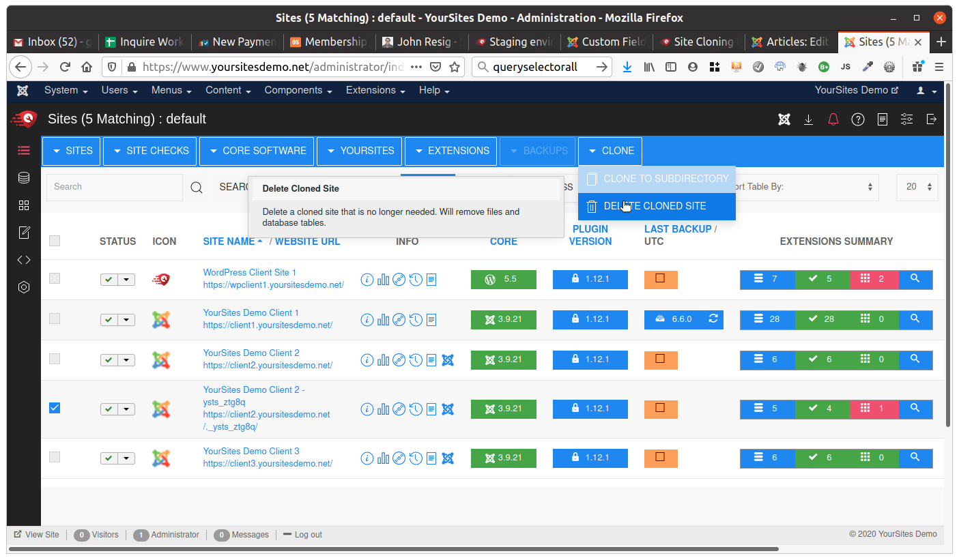Open the sites list icon in left sidebar
Image resolution: width=959 pixels, height=560 pixels.
(x=24, y=151)
